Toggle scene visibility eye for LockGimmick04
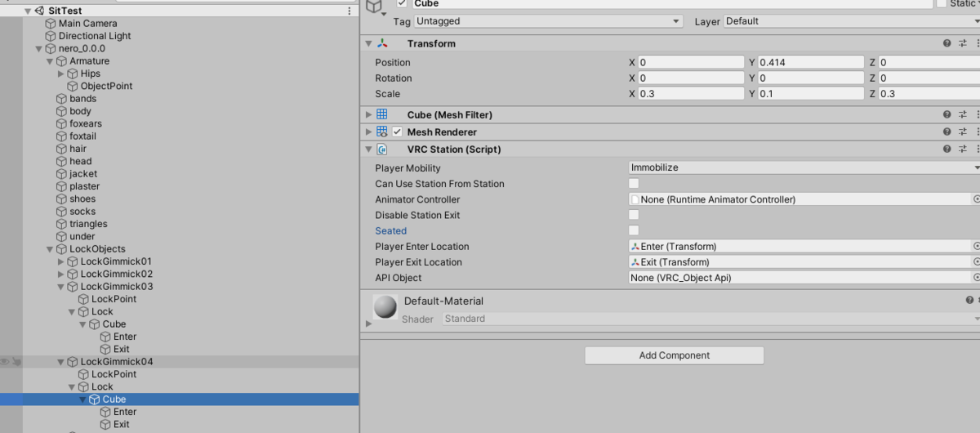980x433 pixels. [5, 362]
